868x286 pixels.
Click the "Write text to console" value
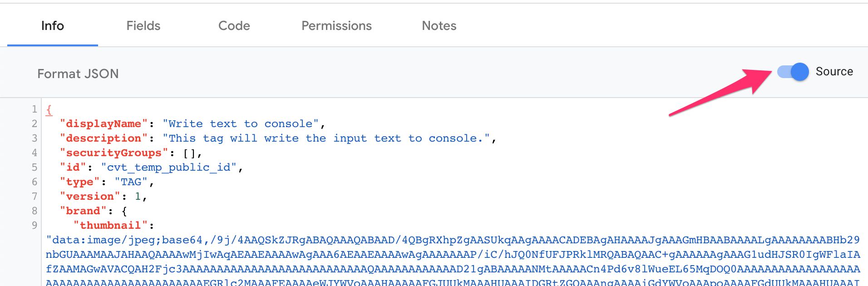(241, 123)
